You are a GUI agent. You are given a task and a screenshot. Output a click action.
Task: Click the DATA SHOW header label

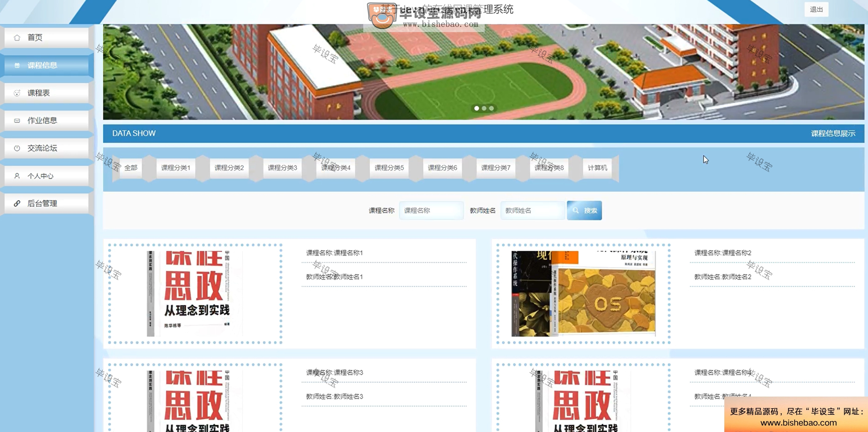coord(134,133)
